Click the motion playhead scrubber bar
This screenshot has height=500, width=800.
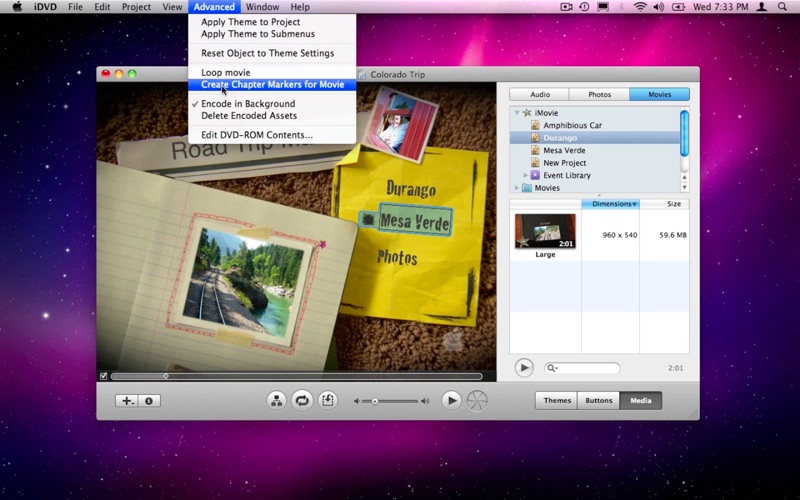click(296, 376)
